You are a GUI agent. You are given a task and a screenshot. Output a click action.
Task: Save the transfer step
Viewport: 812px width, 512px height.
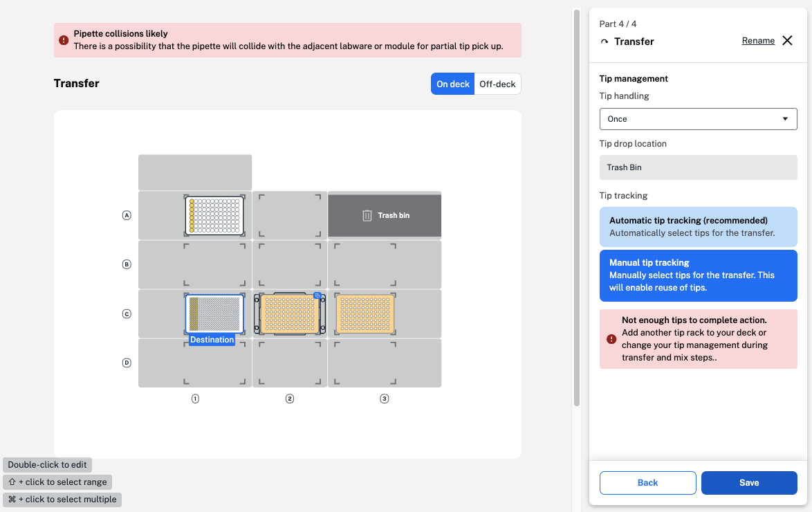pyautogui.click(x=748, y=483)
